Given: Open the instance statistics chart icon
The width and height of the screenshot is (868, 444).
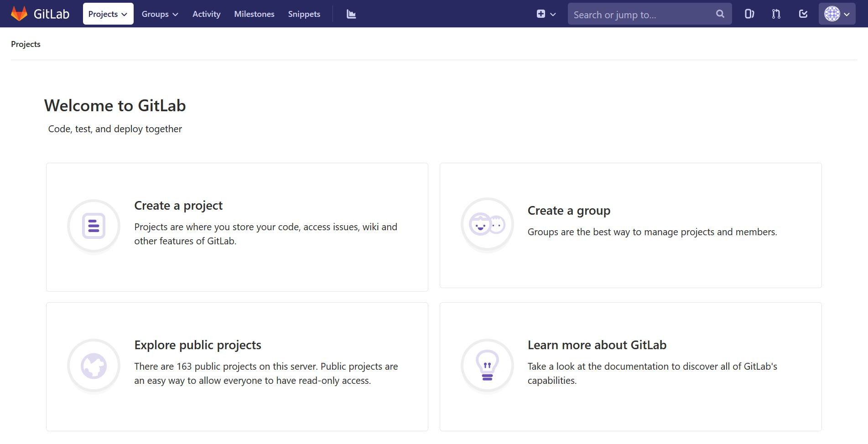Looking at the screenshot, I should coord(351,14).
